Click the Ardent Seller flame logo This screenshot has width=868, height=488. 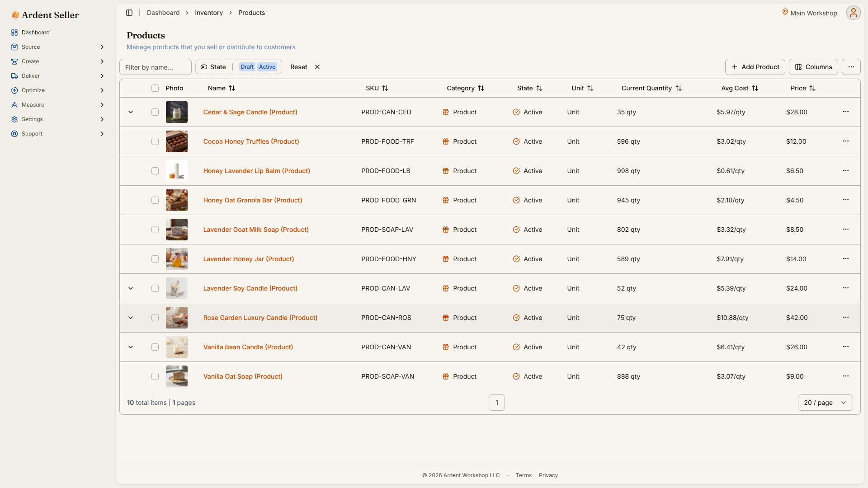click(x=15, y=15)
